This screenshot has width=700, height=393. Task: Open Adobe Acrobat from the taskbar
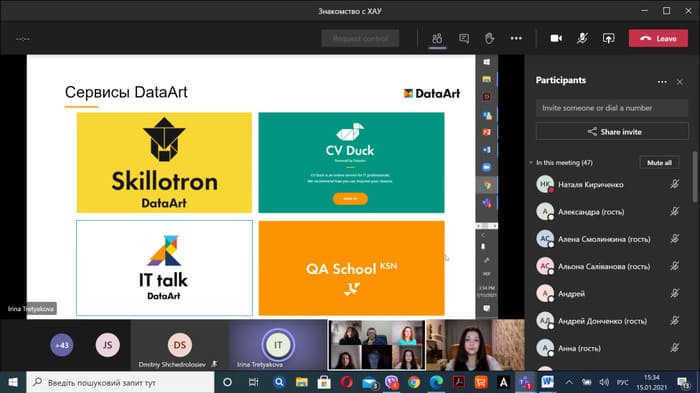pyautogui.click(x=458, y=382)
